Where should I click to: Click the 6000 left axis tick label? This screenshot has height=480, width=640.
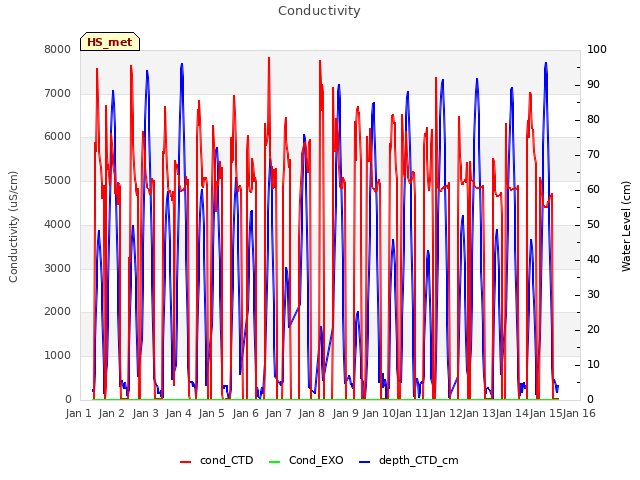point(58,137)
